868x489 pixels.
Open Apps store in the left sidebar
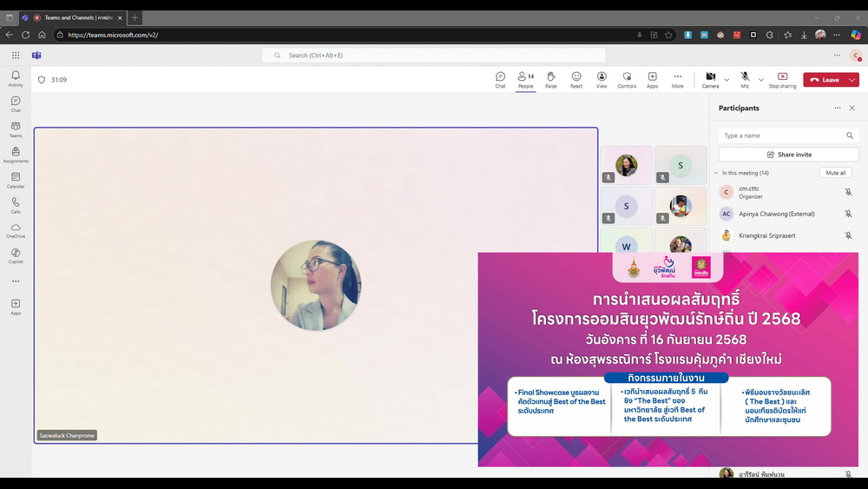coord(16,307)
